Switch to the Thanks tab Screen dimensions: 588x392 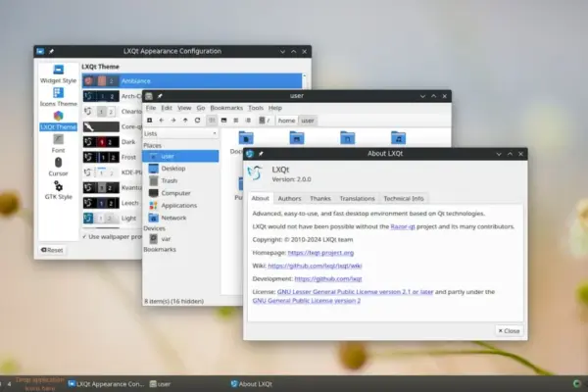[x=320, y=198]
